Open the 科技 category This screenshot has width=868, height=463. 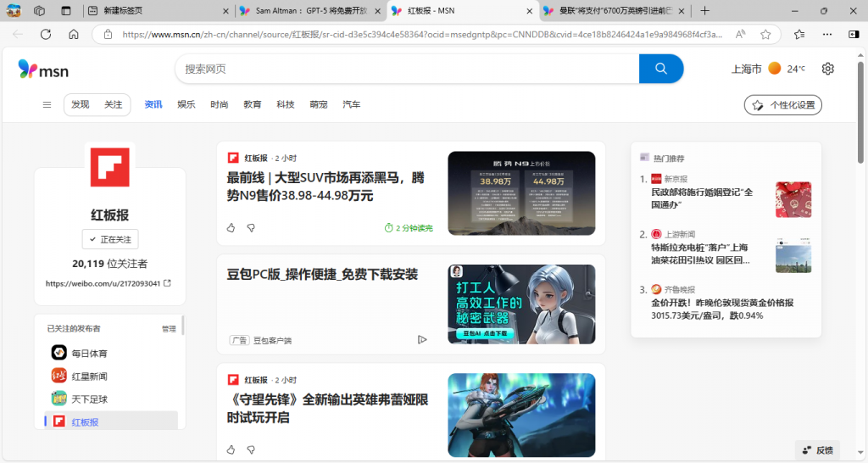(286, 104)
